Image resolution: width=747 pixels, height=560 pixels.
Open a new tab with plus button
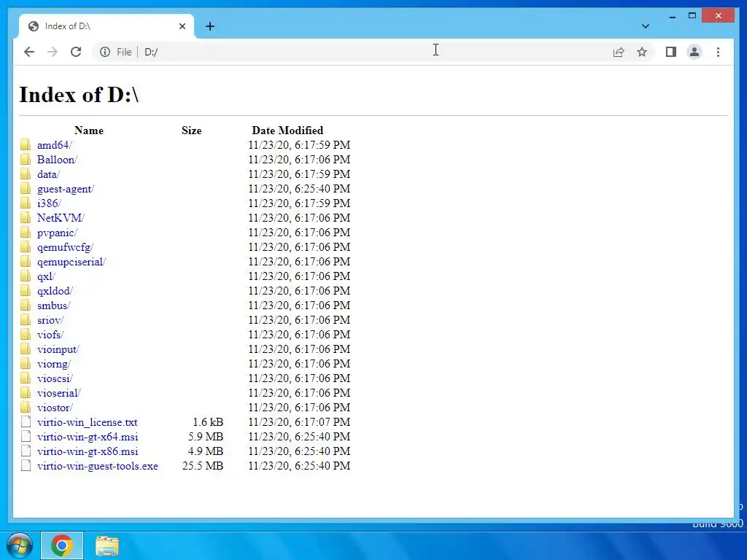coord(210,26)
